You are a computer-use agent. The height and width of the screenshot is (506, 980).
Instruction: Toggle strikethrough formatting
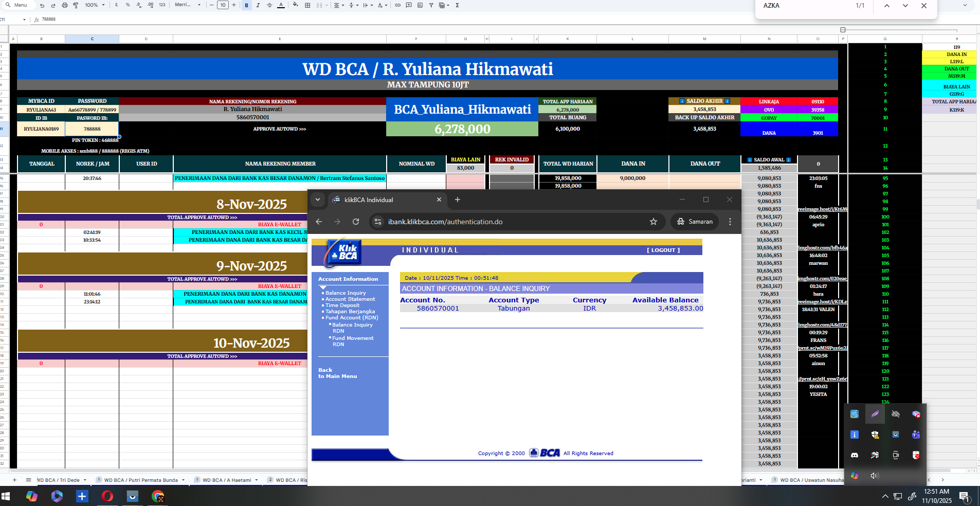[x=269, y=5]
